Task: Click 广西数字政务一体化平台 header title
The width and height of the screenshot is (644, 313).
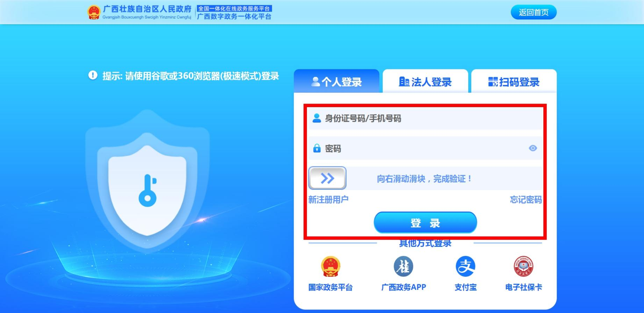Action: [x=234, y=16]
